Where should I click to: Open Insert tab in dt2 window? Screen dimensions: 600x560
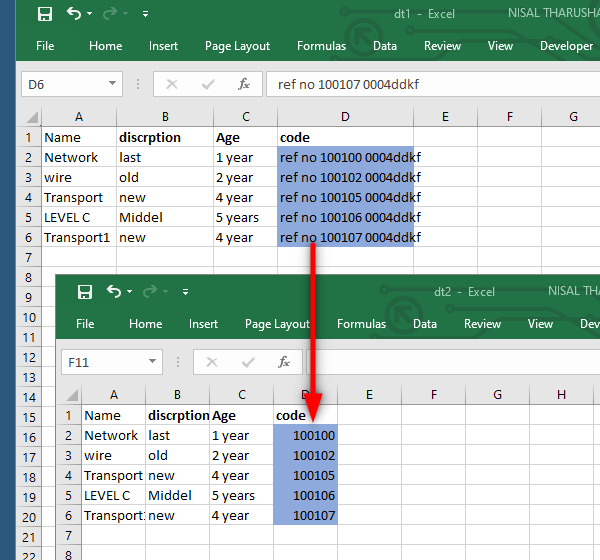(203, 324)
